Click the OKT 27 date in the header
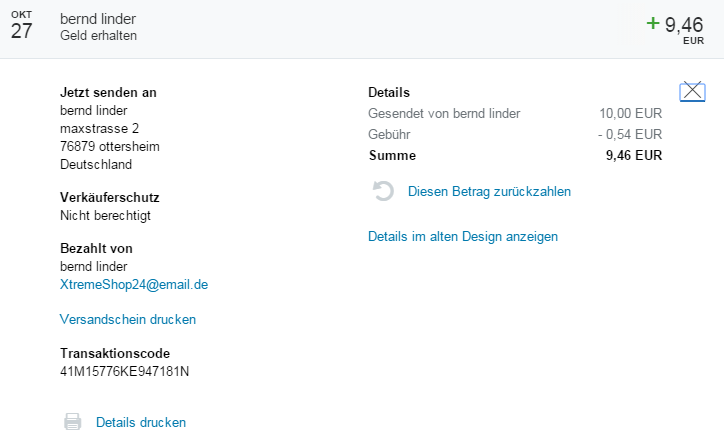724x444 pixels. pos(21,27)
